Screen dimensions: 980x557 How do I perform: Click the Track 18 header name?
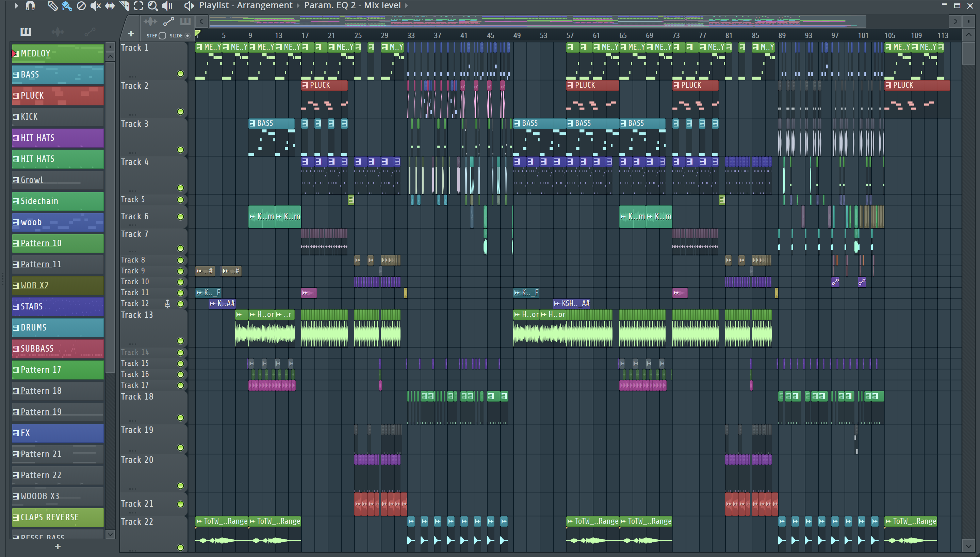pyautogui.click(x=137, y=397)
